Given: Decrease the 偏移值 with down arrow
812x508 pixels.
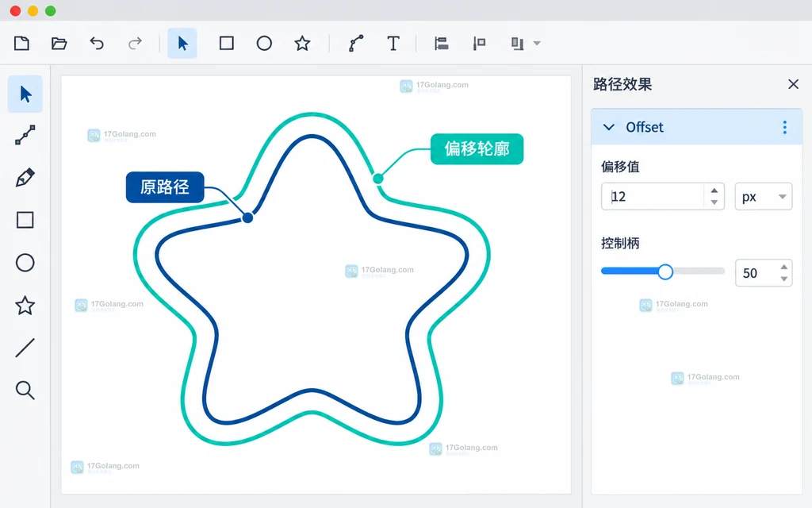Looking at the screenshot, I should 714,202.
